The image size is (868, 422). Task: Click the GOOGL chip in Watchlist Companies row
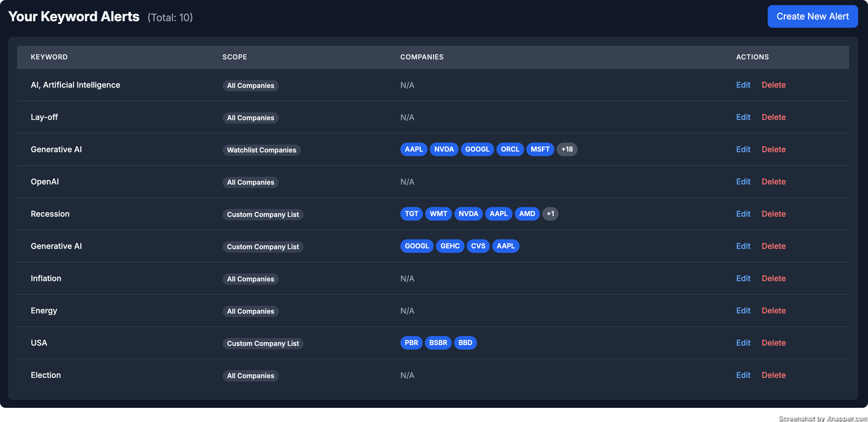tap(477, 149)
